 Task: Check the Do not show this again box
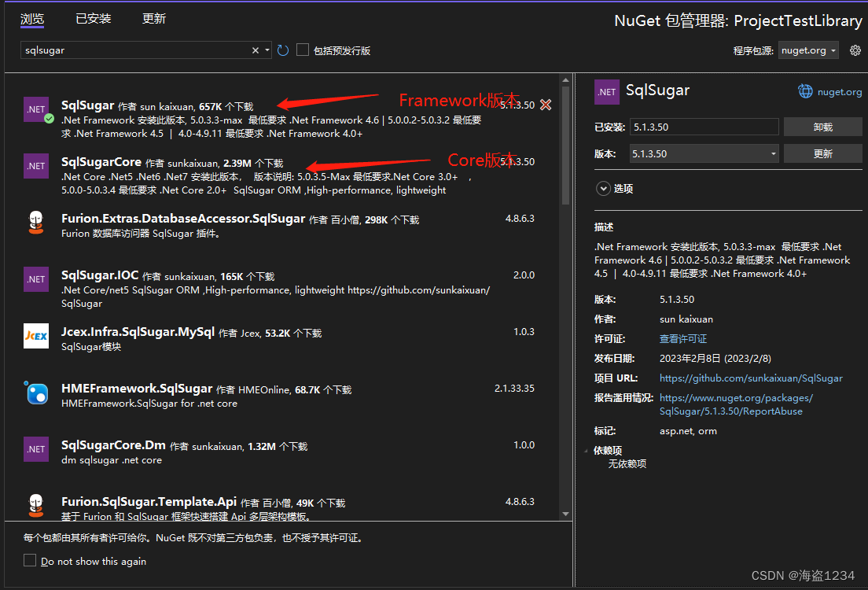(x=30, y=560)
